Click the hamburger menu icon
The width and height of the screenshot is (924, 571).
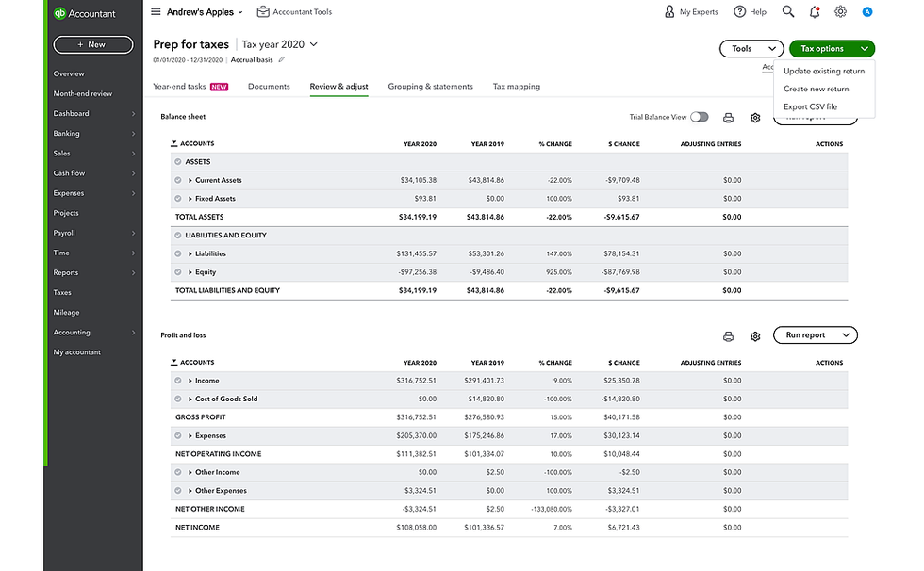pos(156,12)
